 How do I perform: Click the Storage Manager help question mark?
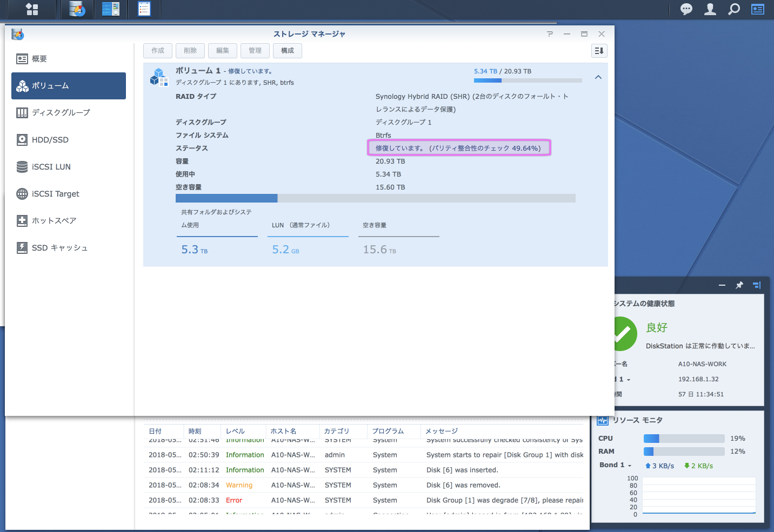(550, 34)
